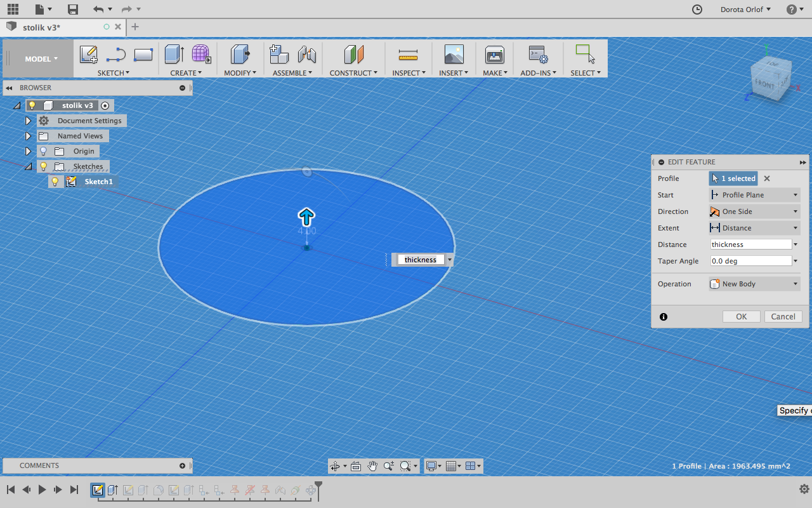Screen dimensions: 812x508
Task: Expand the Document Settings tree node
Action: pos(28,121)
